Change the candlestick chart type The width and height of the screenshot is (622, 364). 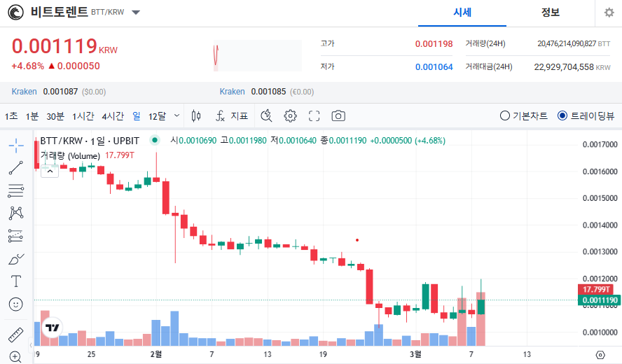tap(196, 115)
